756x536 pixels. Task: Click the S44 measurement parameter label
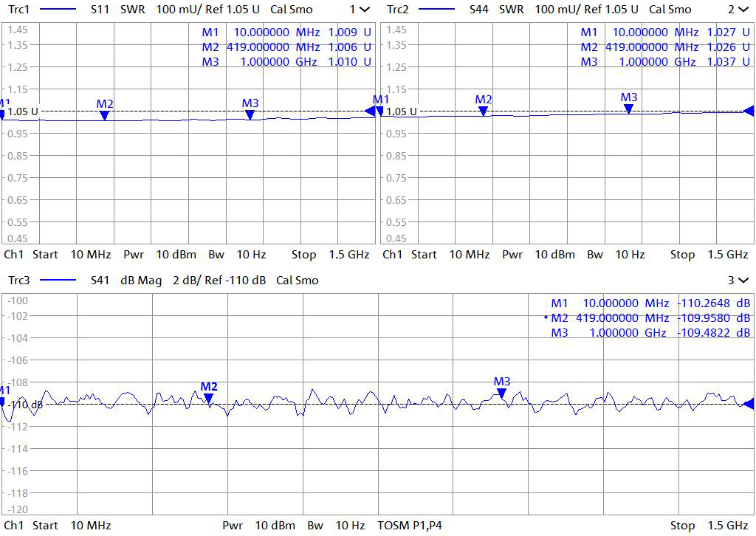(480, 10)
